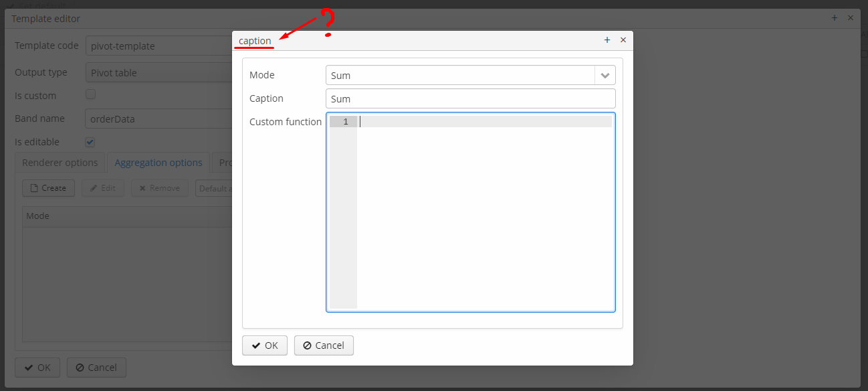The width and height of the screenshot is (868, 391).
Task: Click the chevron arrow of the Mode combo box
Action: [x=605, y=75]
